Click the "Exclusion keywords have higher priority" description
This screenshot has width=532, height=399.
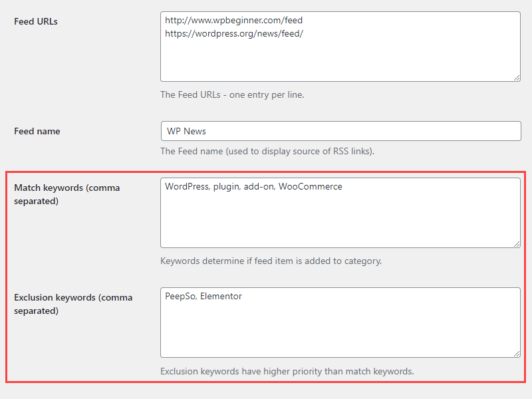[x=287, y=371]
